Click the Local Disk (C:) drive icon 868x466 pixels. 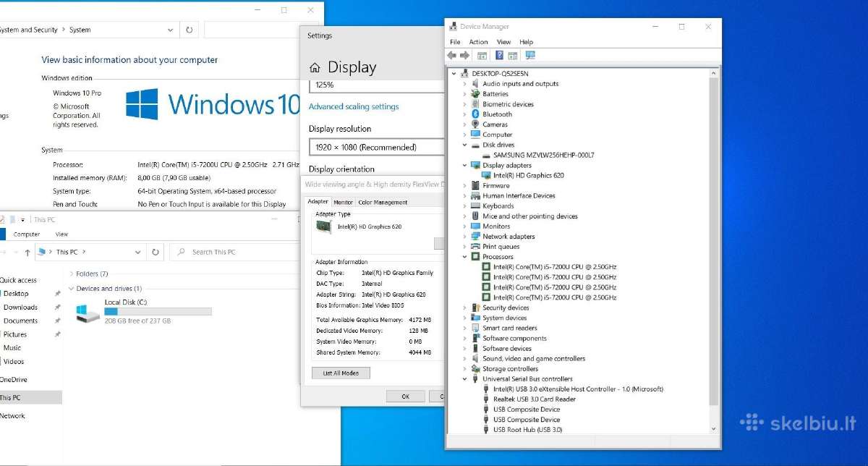pos(88,312)
